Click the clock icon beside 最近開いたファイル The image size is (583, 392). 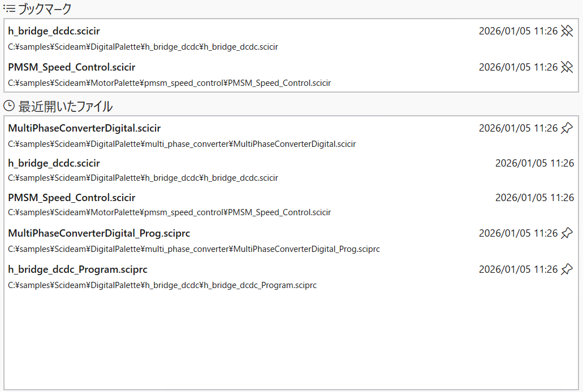click(9, 106)
